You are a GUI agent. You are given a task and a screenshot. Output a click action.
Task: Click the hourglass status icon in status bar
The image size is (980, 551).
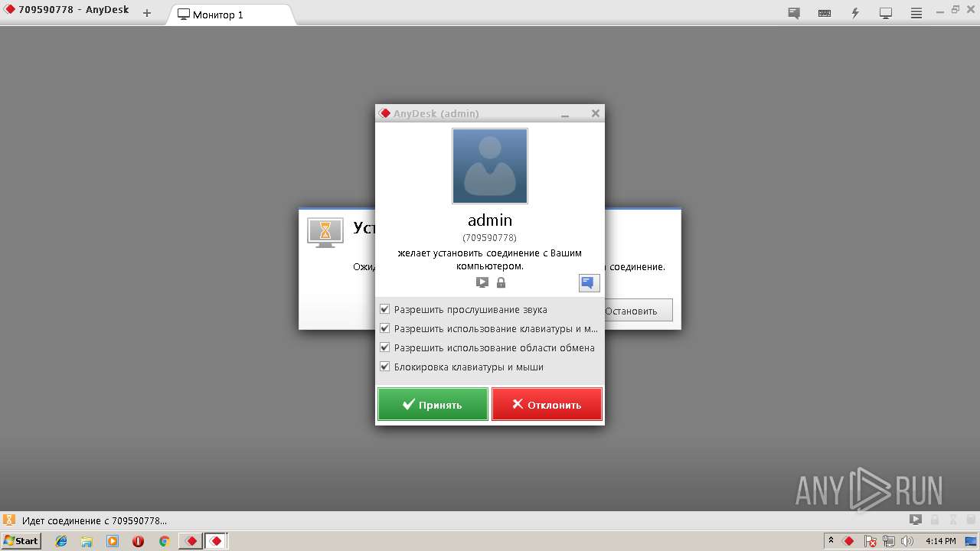click(x=9, y=520)
